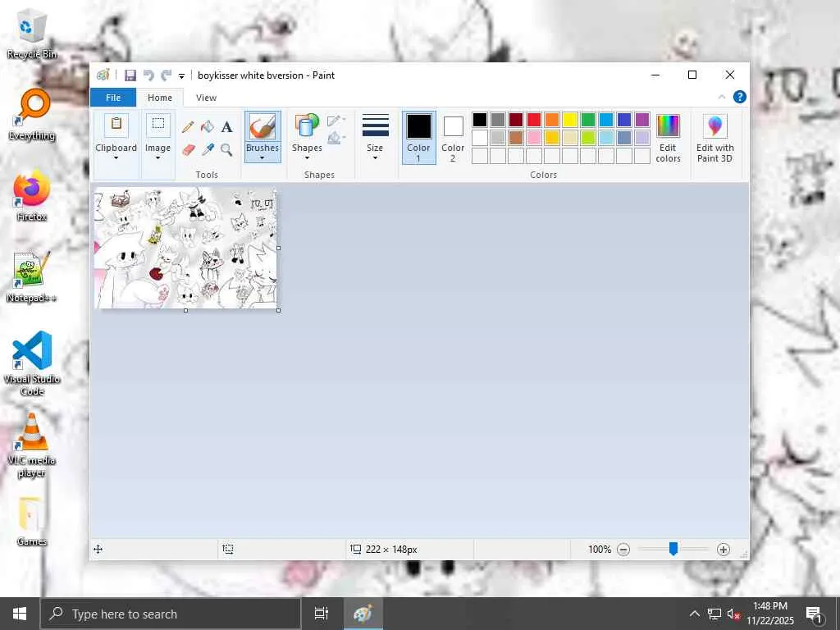Expand the Shapes dropdown arrow

click(307, 158)
